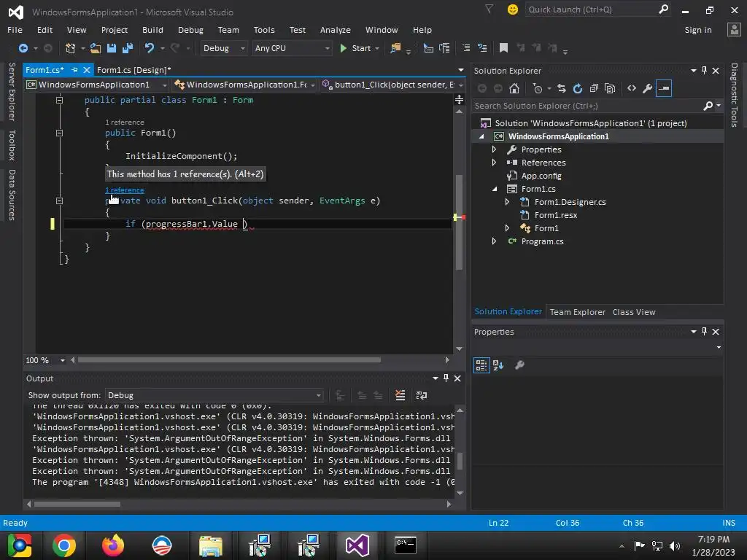This screenshot has width=747, height=560.
Task: Open Chrome from the taskbar
Action: coord(64,545)
